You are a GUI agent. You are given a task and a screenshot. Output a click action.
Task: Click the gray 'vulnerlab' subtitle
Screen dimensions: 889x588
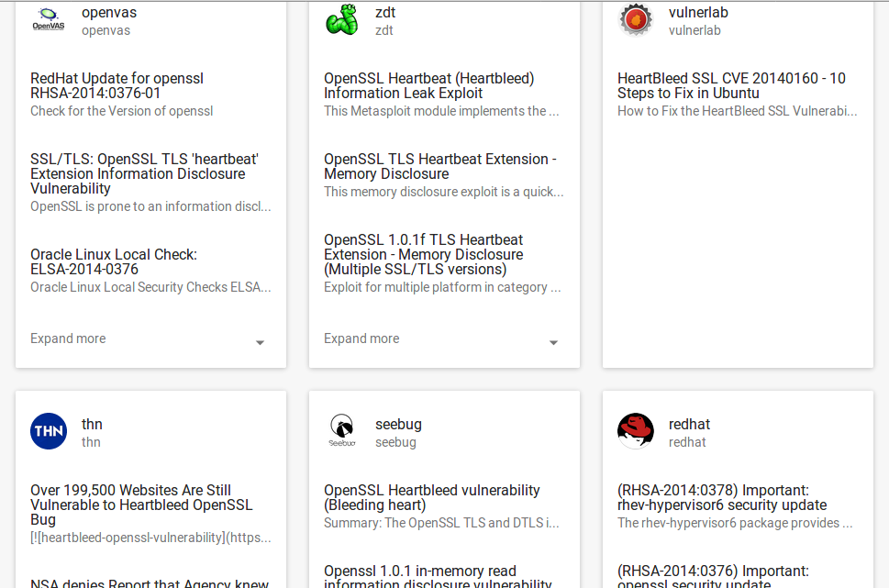(x=695, y=30)
